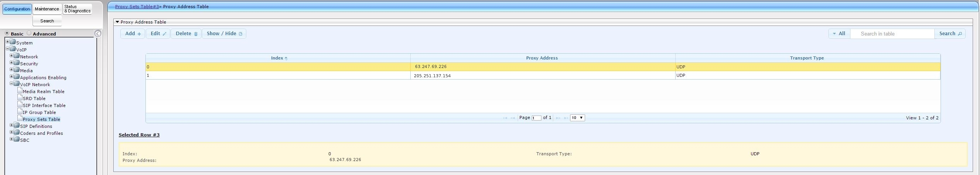This screenshot has height=175, width=980.
Task: Follow the Proxy Sets Table#3 breadcrumb link
Action: pos(137,7)
